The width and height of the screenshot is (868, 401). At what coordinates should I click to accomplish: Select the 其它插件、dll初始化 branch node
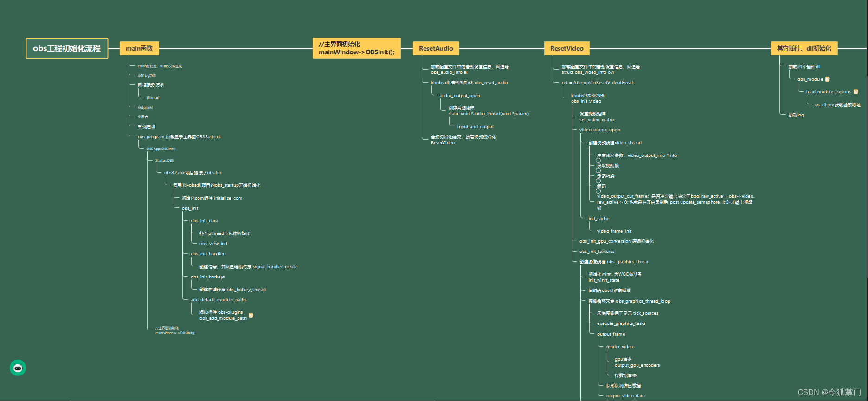click(804, 48)
